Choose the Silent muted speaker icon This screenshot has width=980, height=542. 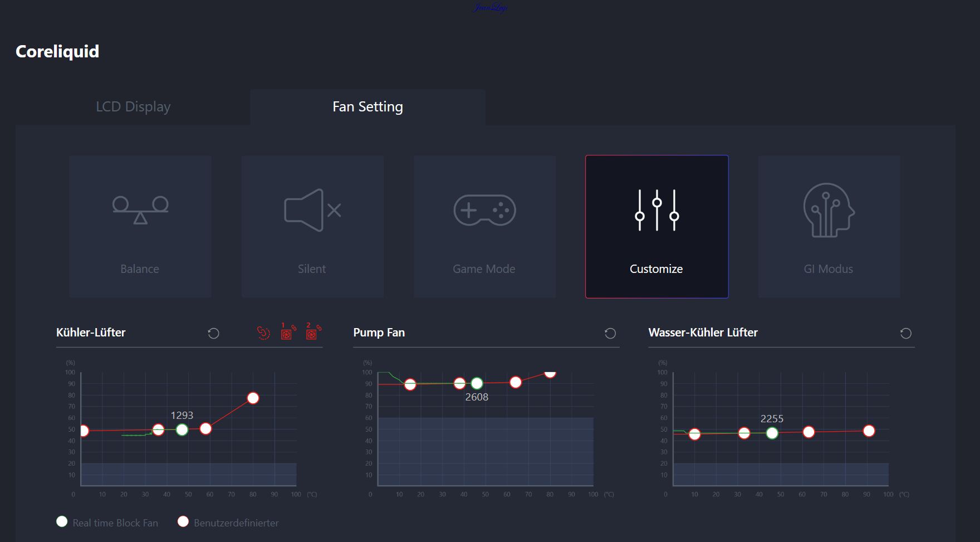click(x=312, y=210)
